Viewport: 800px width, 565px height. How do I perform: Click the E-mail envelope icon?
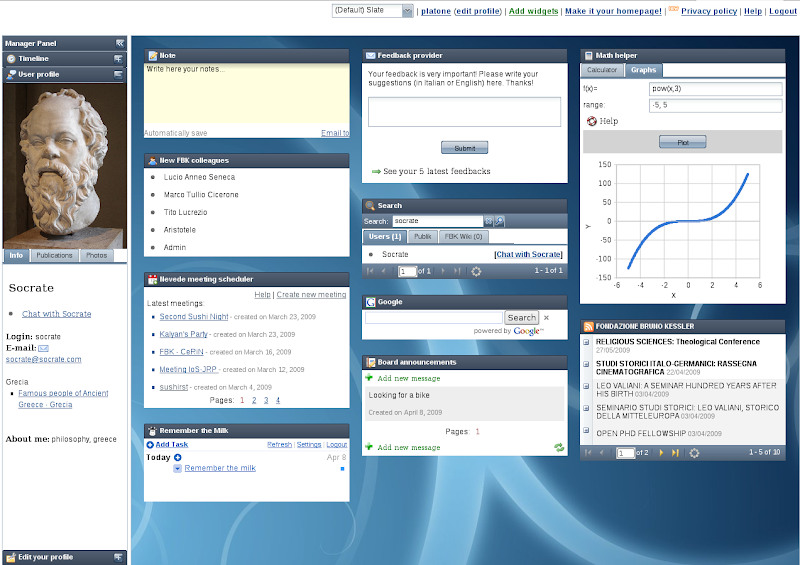tap(43, 349)
